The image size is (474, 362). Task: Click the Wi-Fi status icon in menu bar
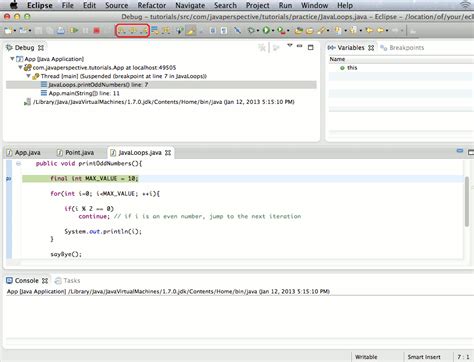[x=465, y=5]
